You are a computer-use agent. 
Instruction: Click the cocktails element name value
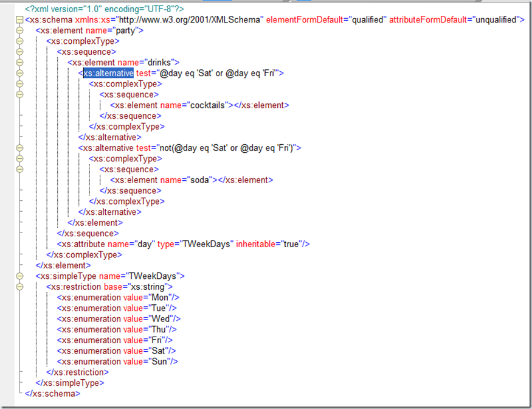click(x=209, y=105)
